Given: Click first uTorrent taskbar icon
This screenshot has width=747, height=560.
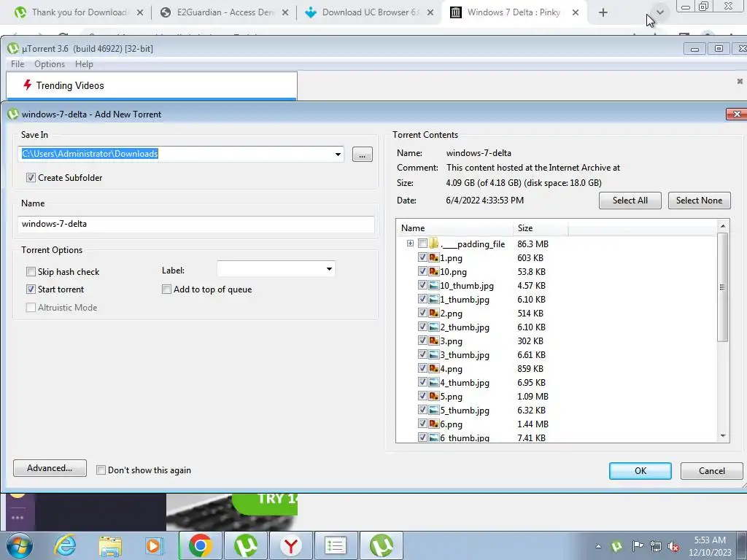Looking at the screenshot, I should click(246, 545).
